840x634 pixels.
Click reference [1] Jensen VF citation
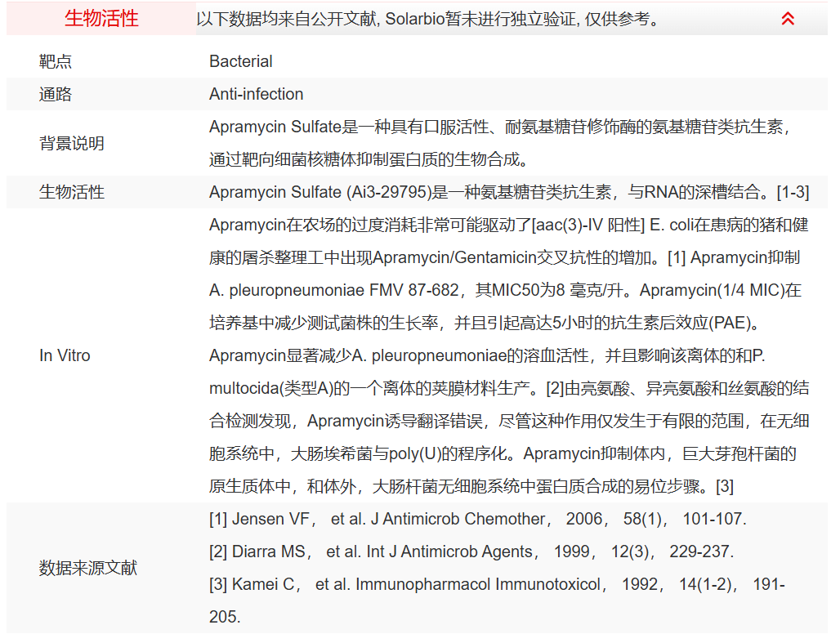click(478, 519)
